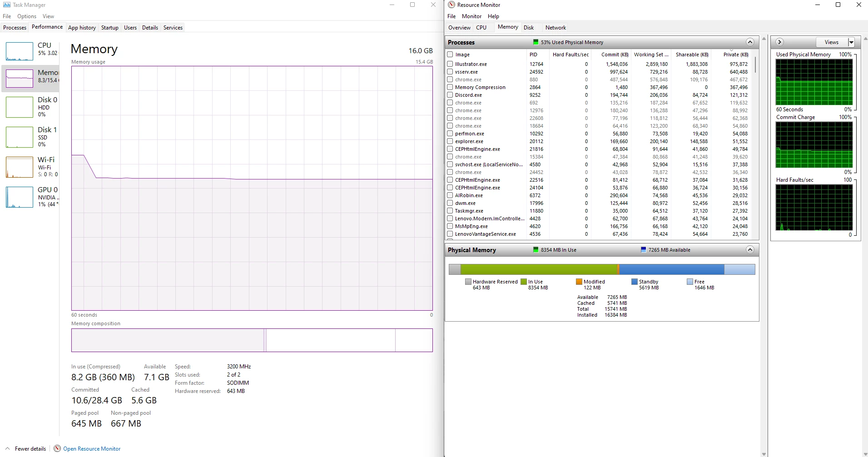Click blue Available indicator in Physical Memory header
868x457 pixels.
[x=643, y=250]
